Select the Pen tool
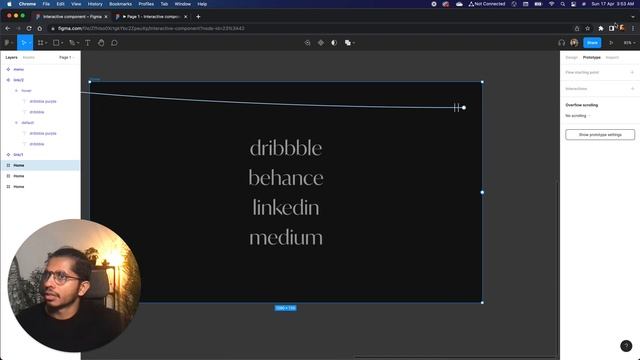The width and height of the screenshot is (640, 360). click(x=72, y=43)
